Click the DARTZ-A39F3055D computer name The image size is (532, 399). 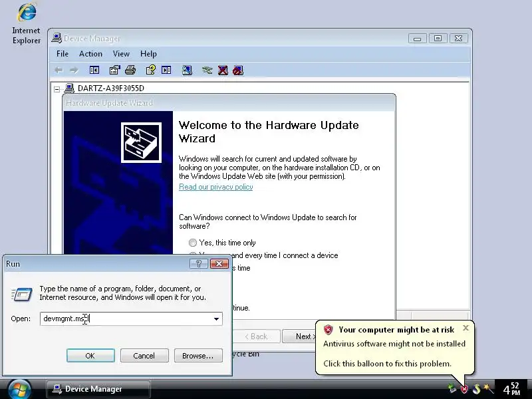111,88
